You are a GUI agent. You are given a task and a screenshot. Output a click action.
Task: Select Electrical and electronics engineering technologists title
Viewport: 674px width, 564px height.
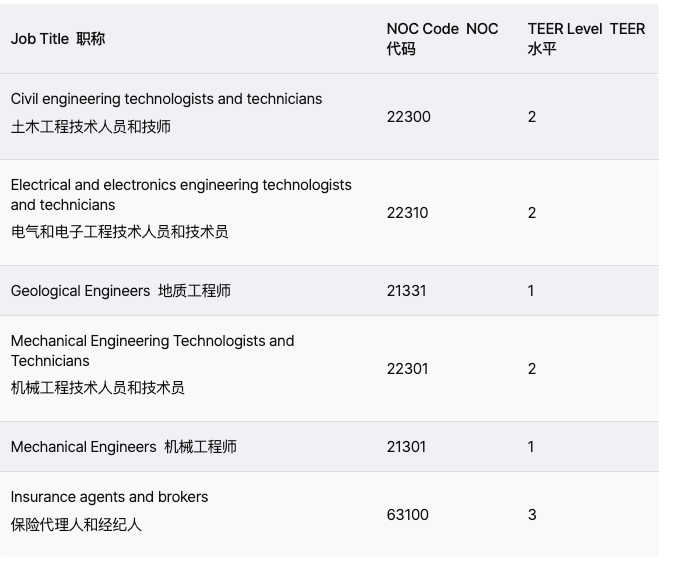[181, 195]
